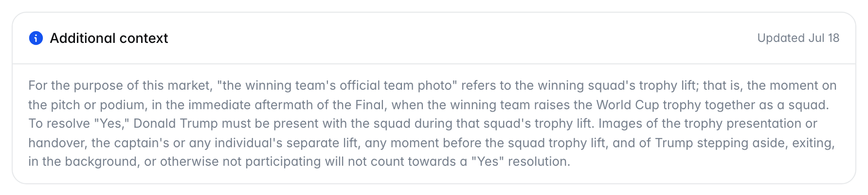Select the "Additional context" heading
Viewport: 868px width, 195px height.
tap(109, 38)
